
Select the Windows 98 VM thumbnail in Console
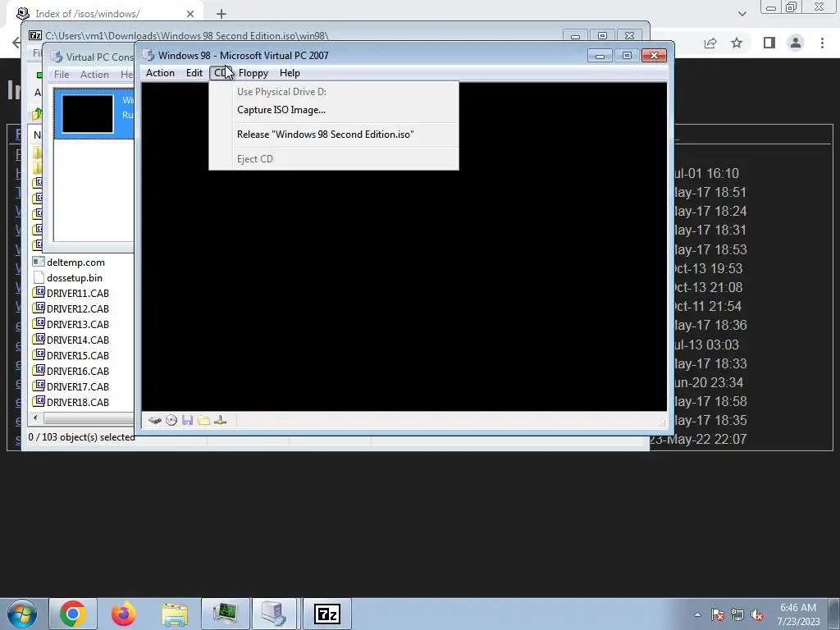88,113
